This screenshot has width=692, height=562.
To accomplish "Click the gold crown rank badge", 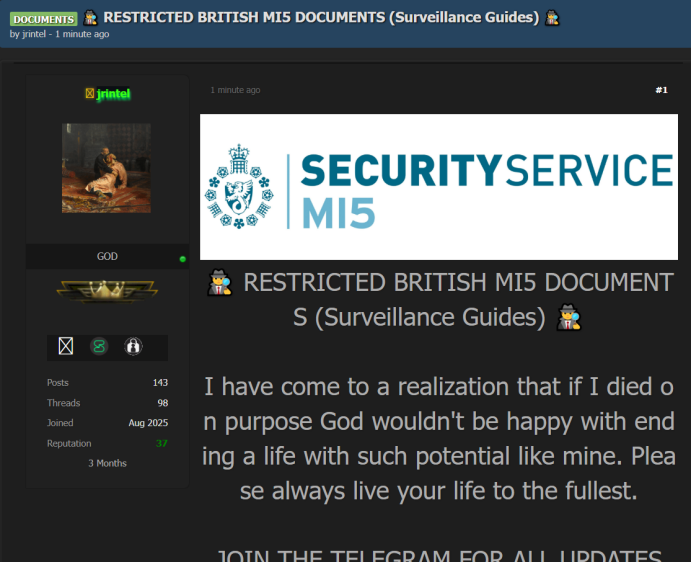I will (106, 291).
